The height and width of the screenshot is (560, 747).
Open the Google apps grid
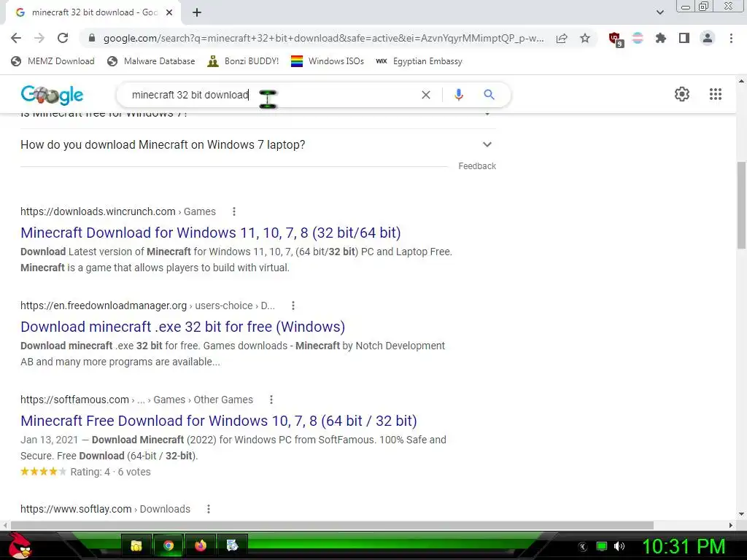pyautogui.click(x=715, y=94)
